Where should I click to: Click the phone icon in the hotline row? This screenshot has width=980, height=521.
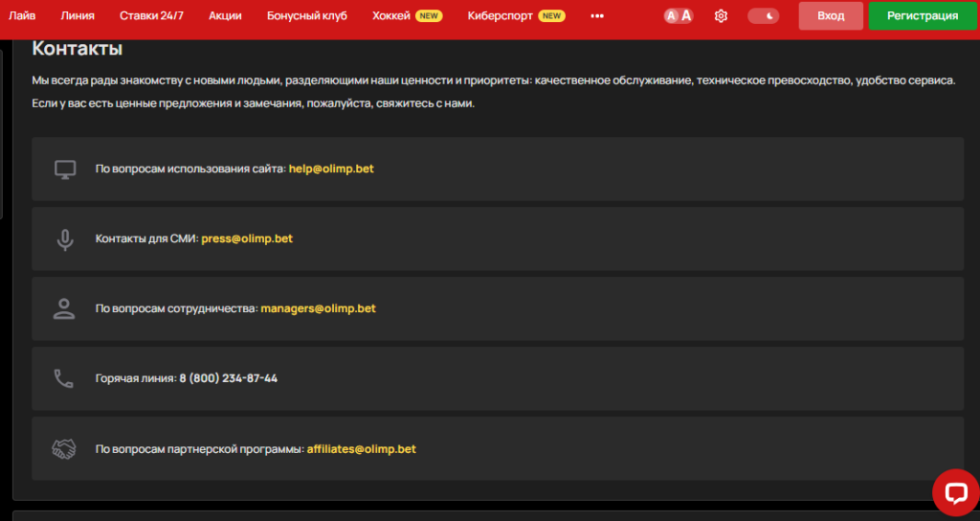64,378
